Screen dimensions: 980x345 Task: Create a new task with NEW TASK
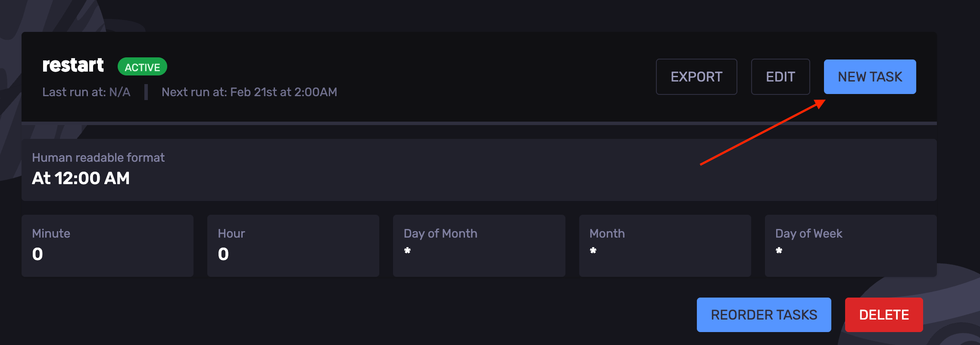coord(870,77)
